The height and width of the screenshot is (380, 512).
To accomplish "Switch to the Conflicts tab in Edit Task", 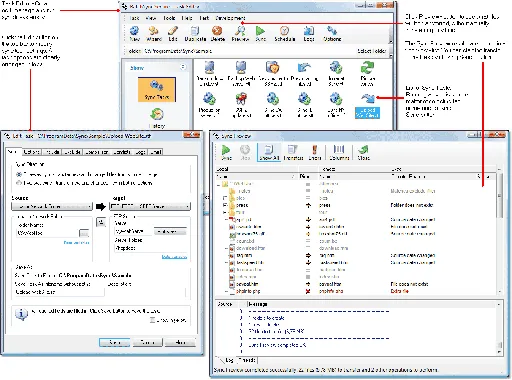I will click(122, 152).
